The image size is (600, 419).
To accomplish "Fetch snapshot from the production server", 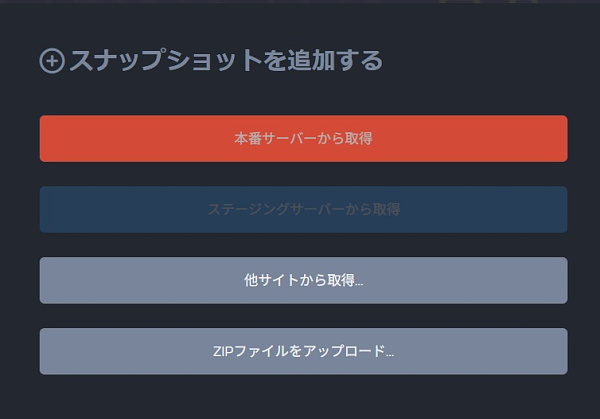I will [x=303, y=138].
